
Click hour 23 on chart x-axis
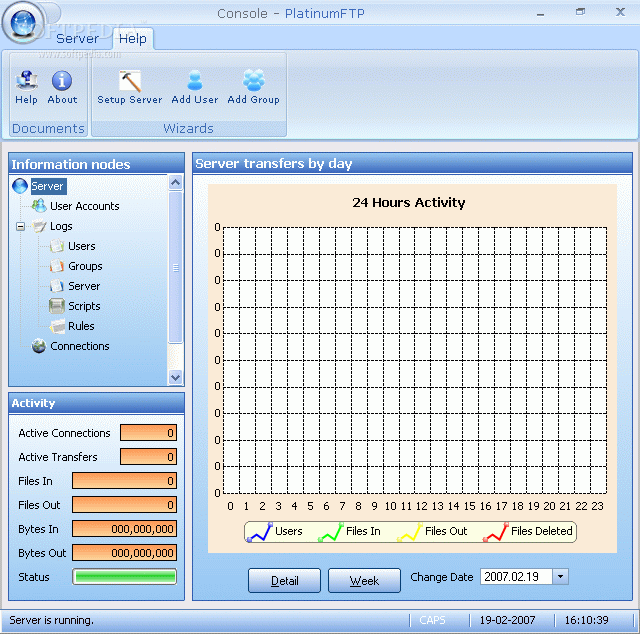point(598,506)
